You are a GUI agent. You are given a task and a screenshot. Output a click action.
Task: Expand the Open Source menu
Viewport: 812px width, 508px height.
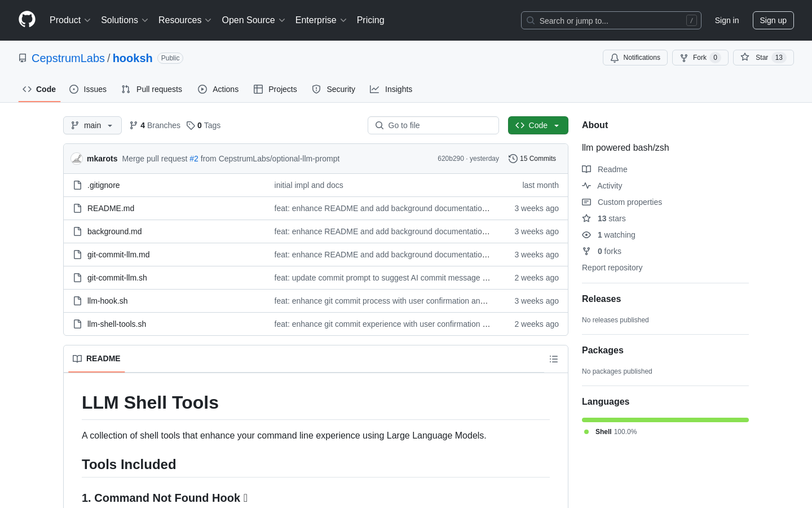pos(253,20)
